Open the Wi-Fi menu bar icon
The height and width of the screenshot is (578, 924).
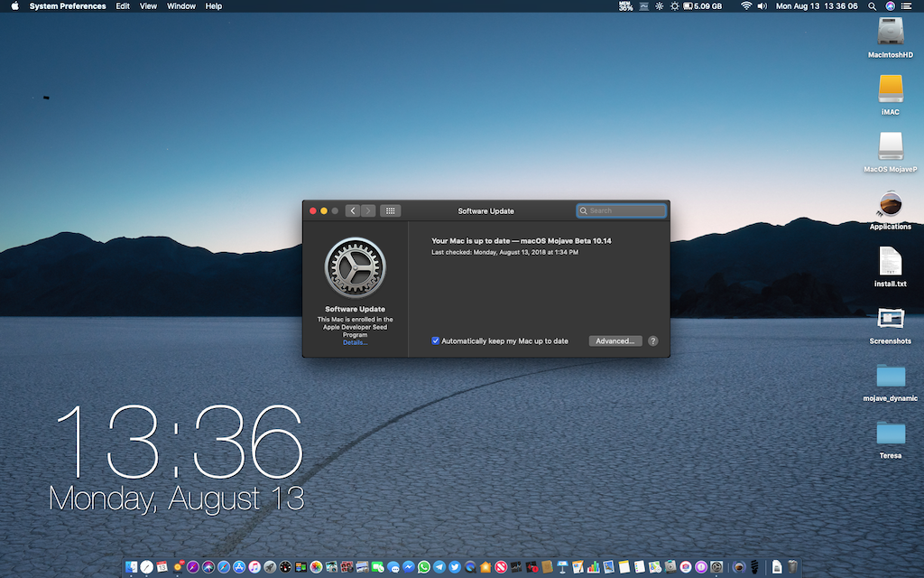click(746, 6)
